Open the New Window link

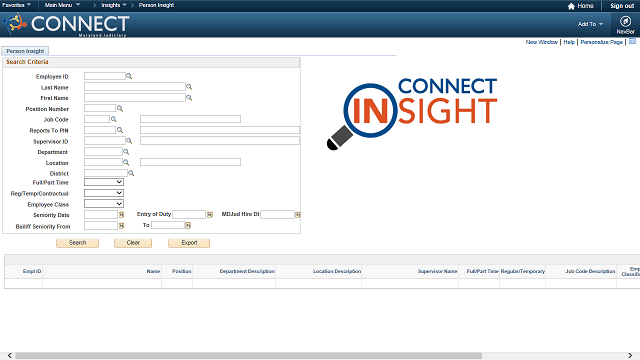[542, 42]
